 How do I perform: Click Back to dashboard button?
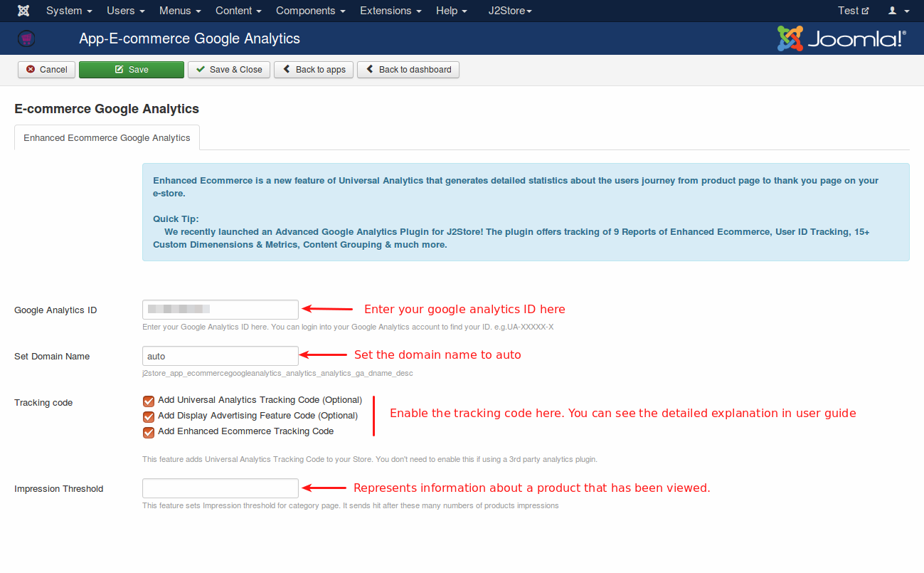[x=408, y=70]
